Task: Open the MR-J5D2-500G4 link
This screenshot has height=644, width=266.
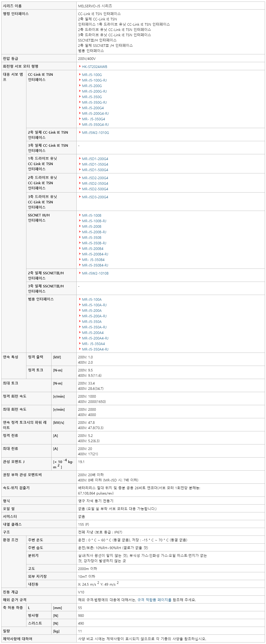Action: pyautogui.click(x=95, y=189)
